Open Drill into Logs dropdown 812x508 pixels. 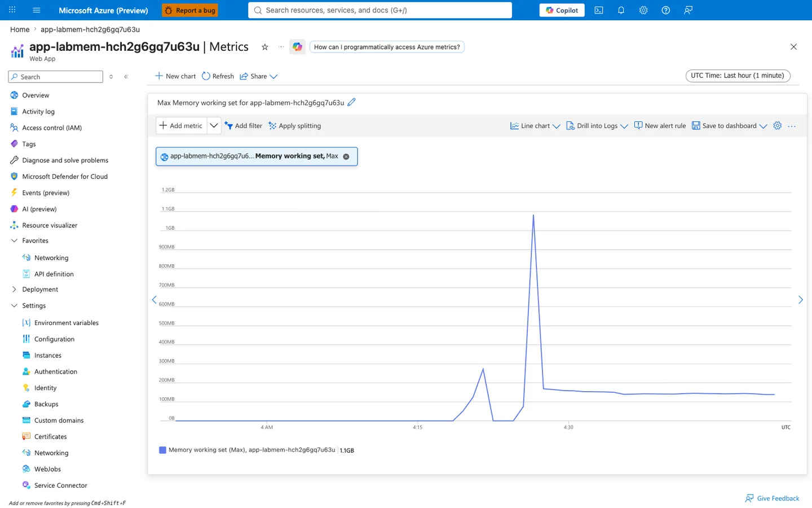[597, 126]
